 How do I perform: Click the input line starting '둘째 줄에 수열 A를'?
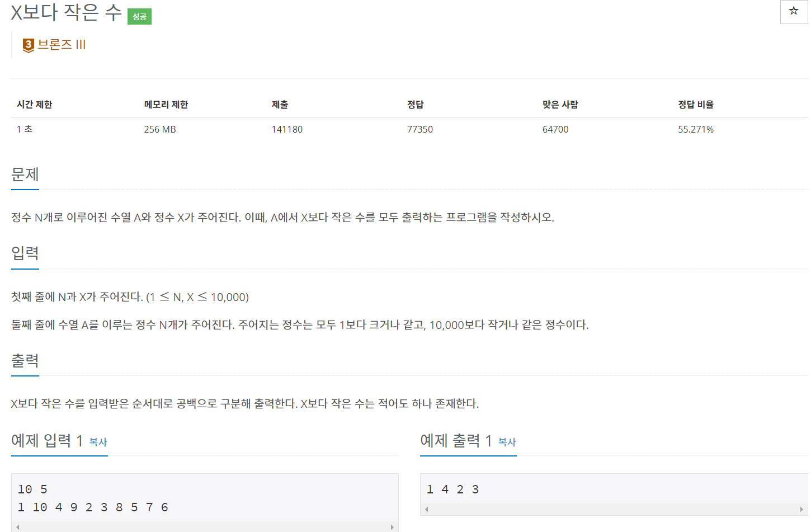click(300, 325)
